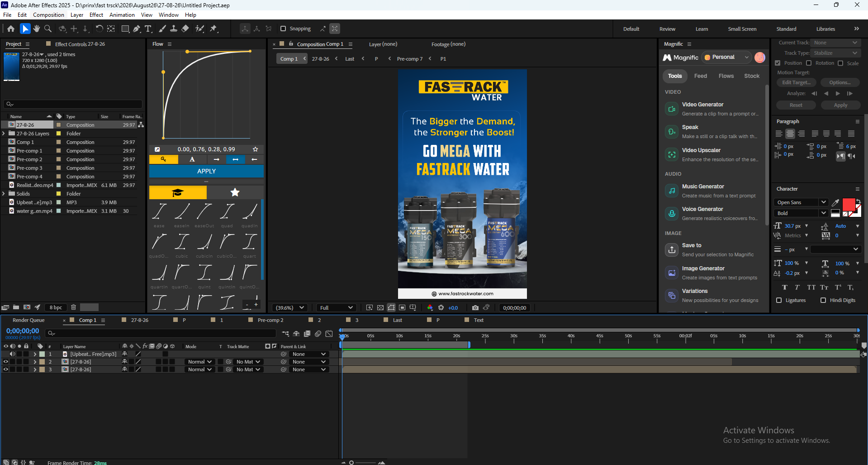
Task: Click the Pre-comp 7 breadcrumb in viewer
Action: point(409,59)
